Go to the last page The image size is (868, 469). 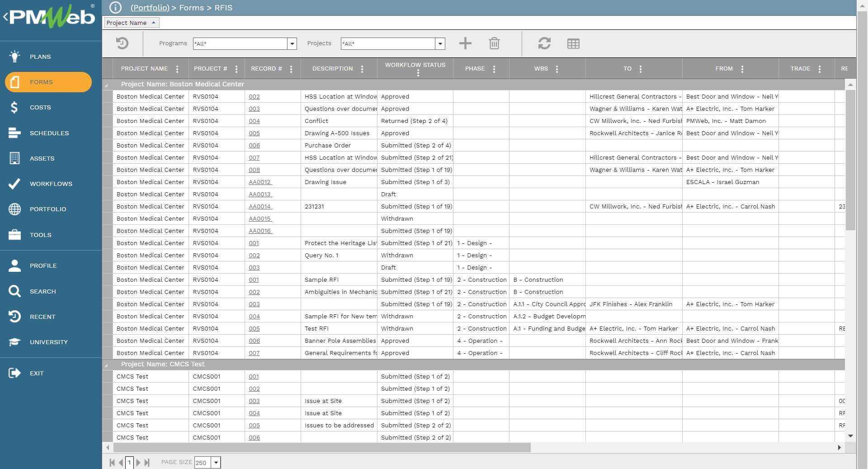146,463
